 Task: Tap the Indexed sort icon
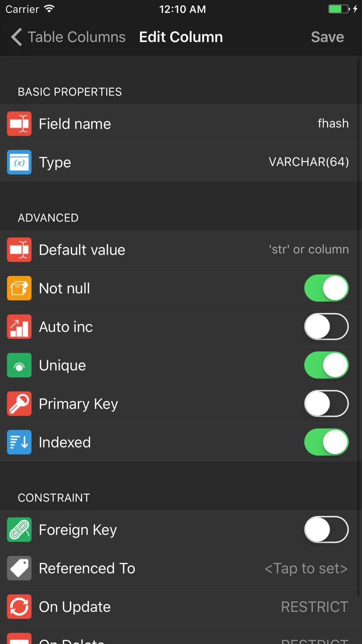[x=19, y=442]
